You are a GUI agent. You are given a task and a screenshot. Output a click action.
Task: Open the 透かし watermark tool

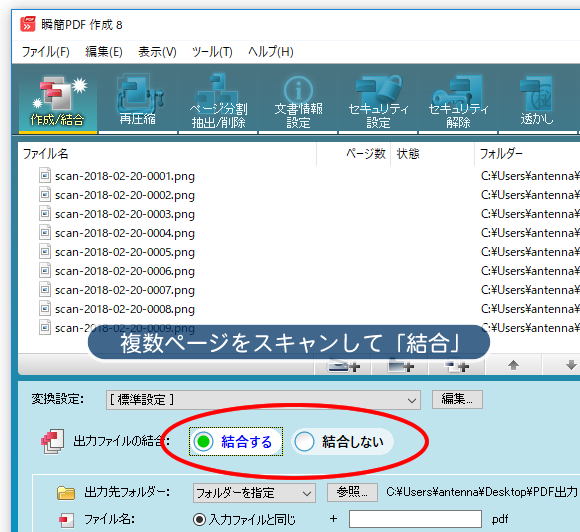pyautogui.click(x=537, y=101)
